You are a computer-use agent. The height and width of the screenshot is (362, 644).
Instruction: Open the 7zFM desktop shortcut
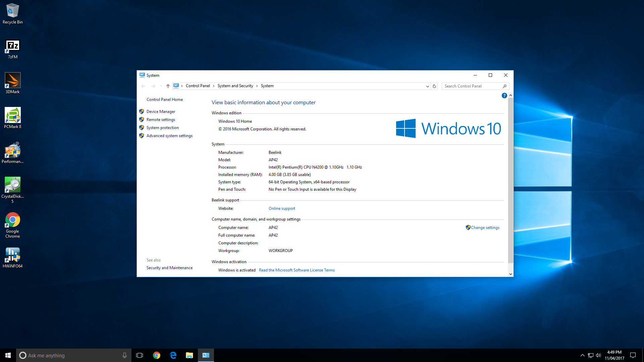click(12, 49)
